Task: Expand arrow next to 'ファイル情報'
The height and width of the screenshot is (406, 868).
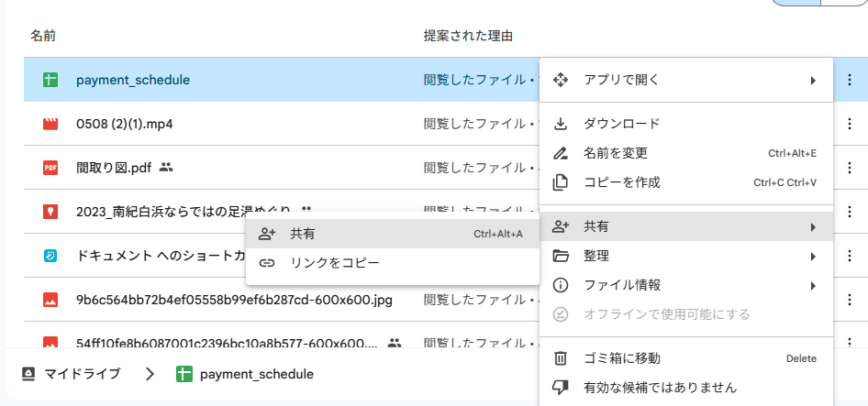Action: click(x=813, y=286)
